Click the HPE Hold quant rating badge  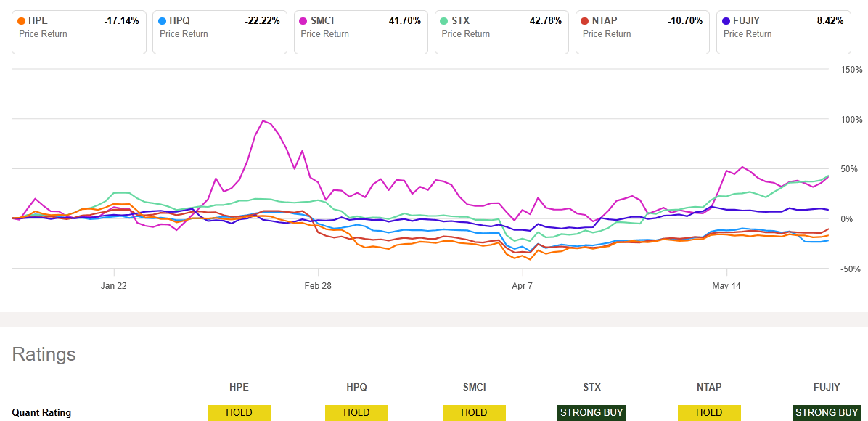pos(239,413)
